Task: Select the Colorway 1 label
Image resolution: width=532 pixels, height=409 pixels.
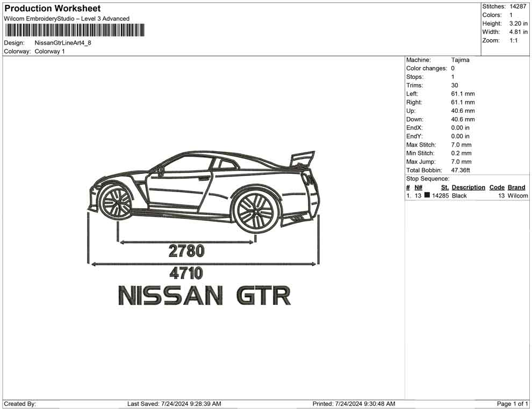Action: [x=49, y=52]
